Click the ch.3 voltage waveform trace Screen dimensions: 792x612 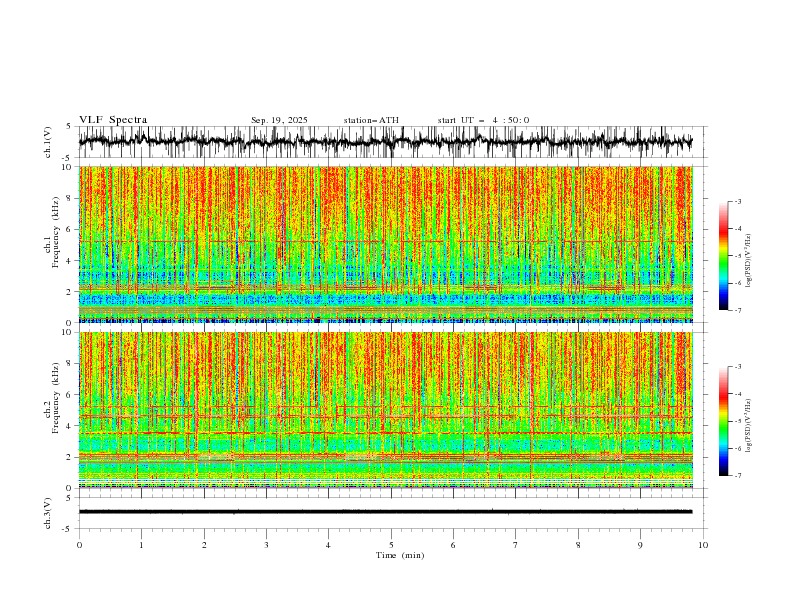[385, 512]
